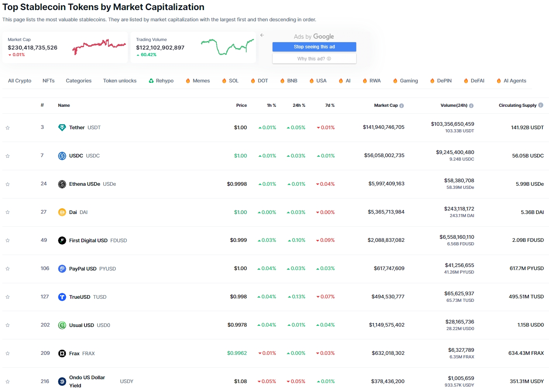549x392 pixels.
Task: Click the back arrow above the ad
Action: click(262, 35)
